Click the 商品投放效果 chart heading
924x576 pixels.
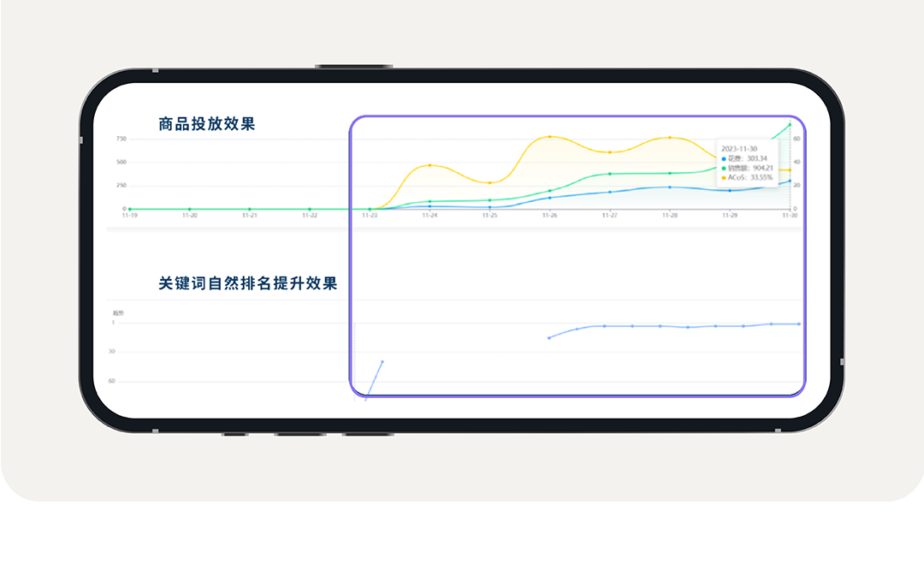[207, 124]
